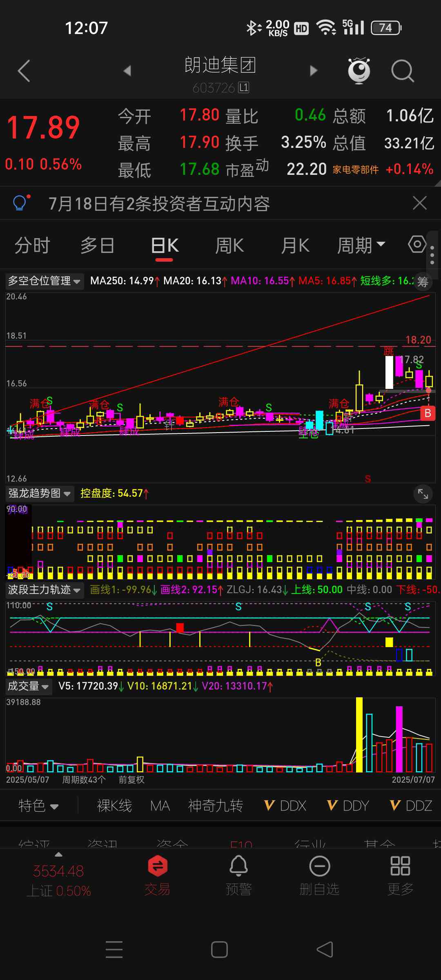Select the DDZ indicator
The image size is (441, 980).
[411, 806]
